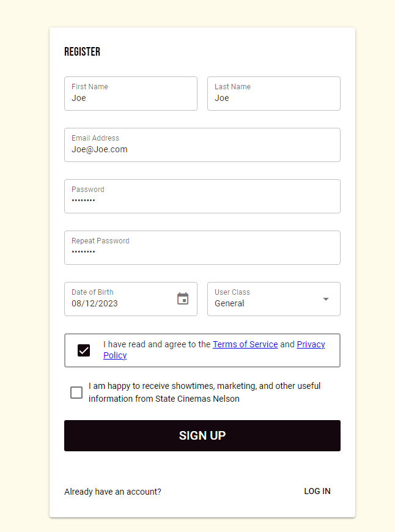Enable the marketing information checkbox
Image resolution: width=395 pixels, height=532 pixels.
point(76,393)
